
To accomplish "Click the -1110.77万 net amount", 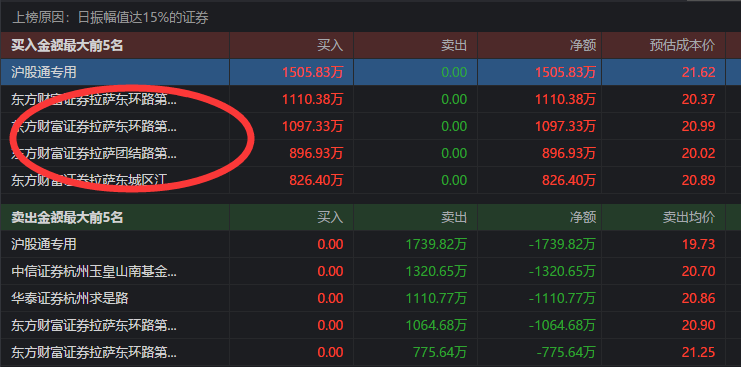I will 563,298.
